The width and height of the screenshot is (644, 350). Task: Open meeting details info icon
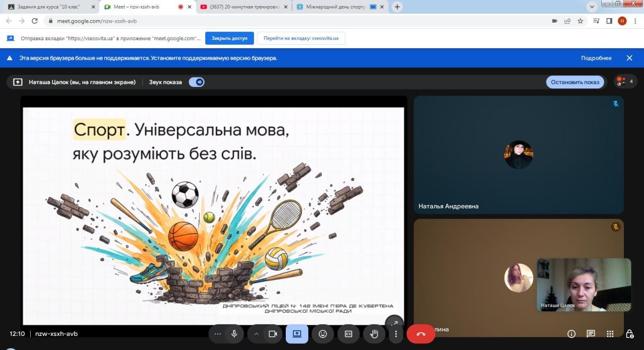[572, 334]
